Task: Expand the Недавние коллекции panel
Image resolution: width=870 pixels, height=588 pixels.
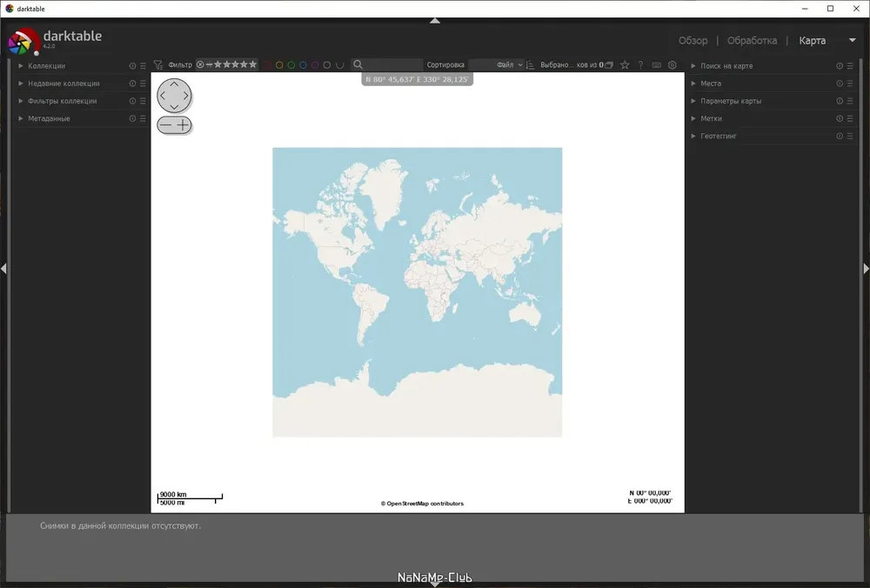Action: tap(21, 84)
